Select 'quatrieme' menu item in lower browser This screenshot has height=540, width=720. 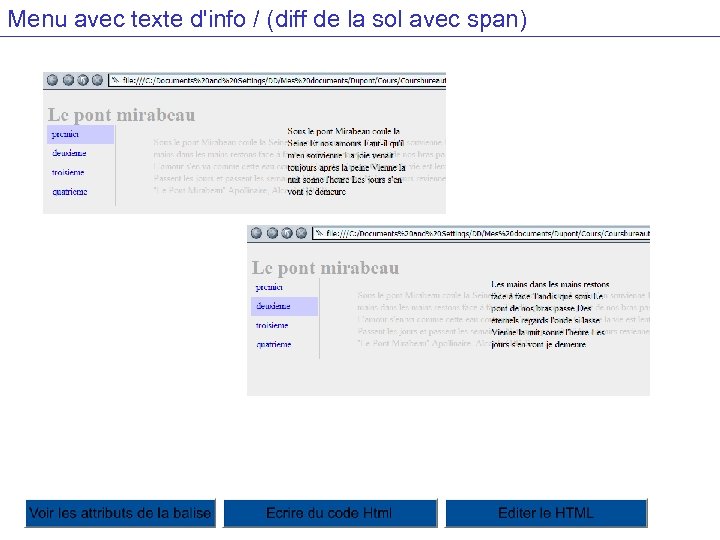pyautogui.click(x=274, y=345)
